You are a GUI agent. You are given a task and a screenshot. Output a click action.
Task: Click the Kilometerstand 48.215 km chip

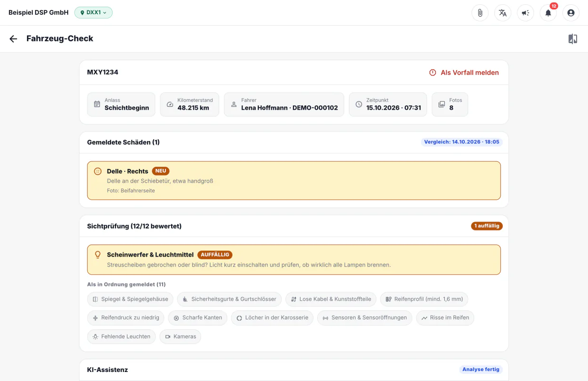(x=190, y=104)
